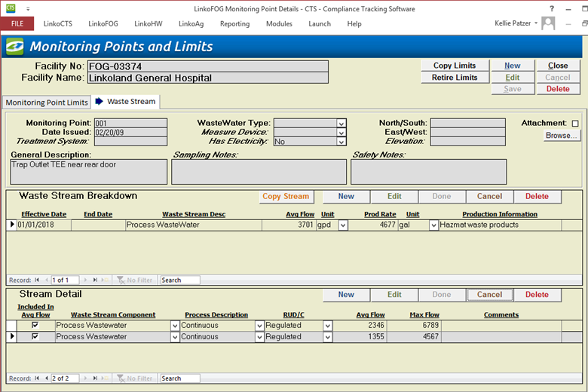Go to next record in Stream Detail navigator
Image resolution: width=588 pixels, height=392 pixels.
coord(85,378)
